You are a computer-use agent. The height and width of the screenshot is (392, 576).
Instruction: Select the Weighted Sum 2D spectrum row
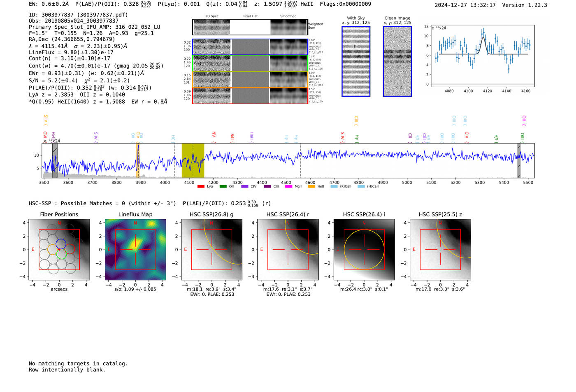click(250, 27)
